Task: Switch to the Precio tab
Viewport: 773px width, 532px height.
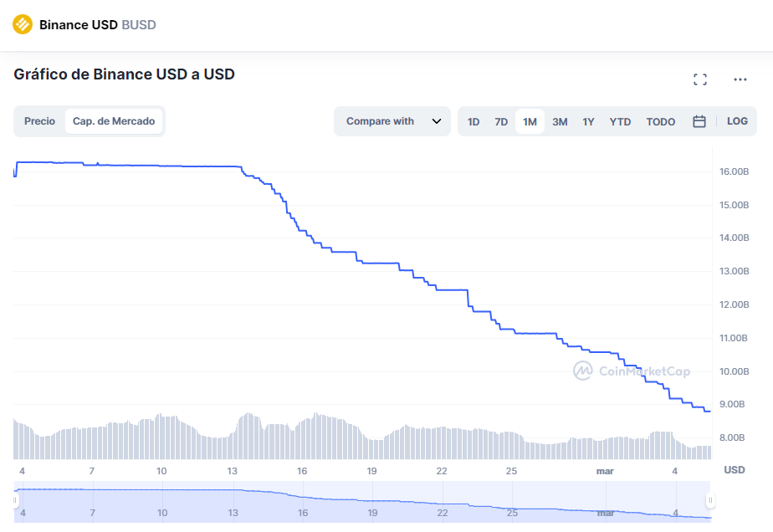Action: pyautogui.click(x=39, y=121)
